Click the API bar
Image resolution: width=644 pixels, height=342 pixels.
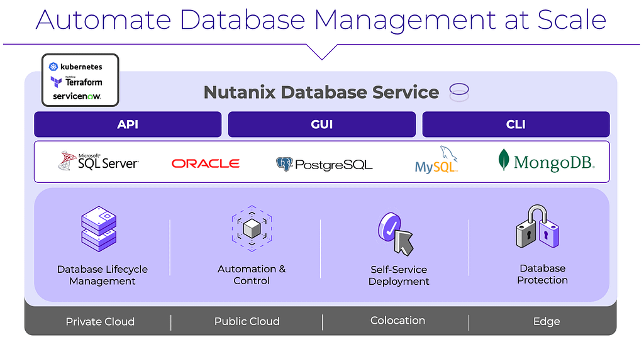[x=128, y=124]
